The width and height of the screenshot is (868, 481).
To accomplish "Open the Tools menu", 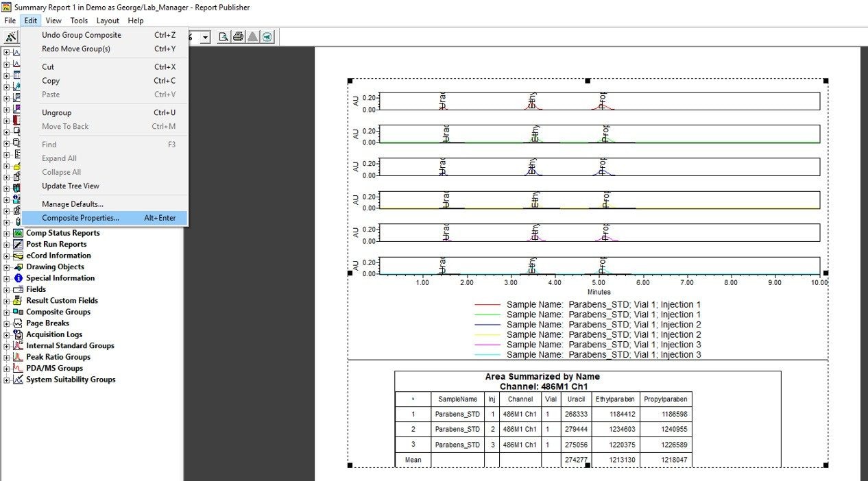I will 79,21.
